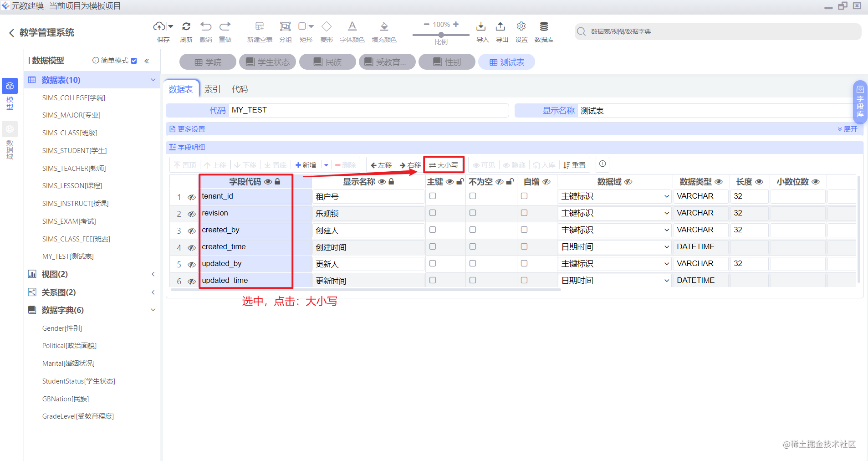The height and width of the screenshot is (461, 868).
Task: Click the Import icon
Action: point(481,26)
